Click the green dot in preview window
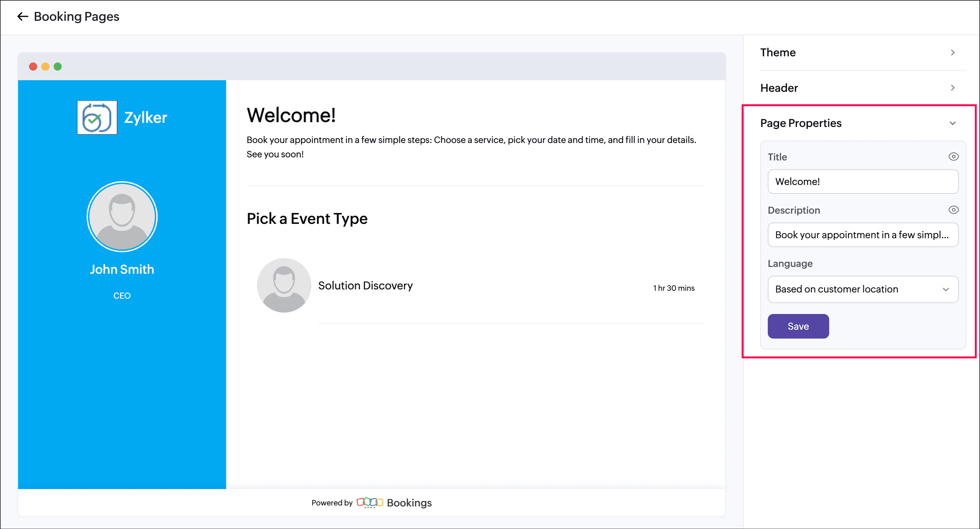 point(58,67)
